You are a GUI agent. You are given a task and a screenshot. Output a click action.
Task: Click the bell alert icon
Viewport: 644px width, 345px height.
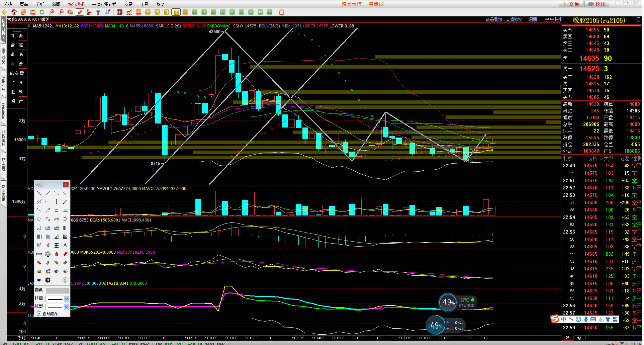pos(89,12)
